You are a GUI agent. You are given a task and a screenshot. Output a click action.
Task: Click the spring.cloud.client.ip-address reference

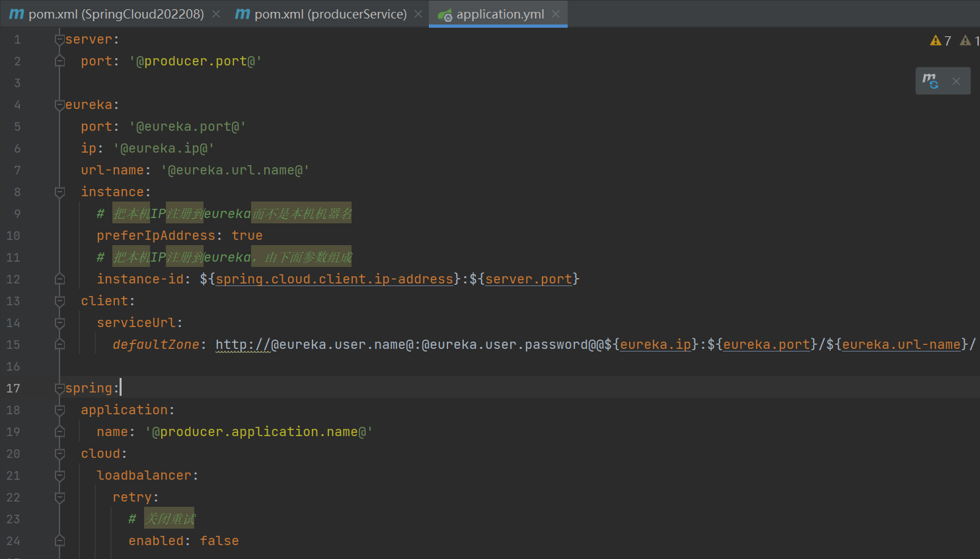334,279
